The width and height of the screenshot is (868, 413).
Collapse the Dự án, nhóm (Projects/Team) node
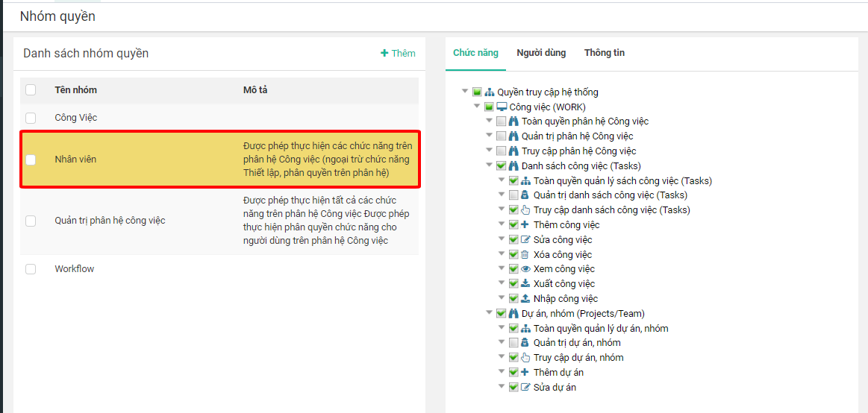click(x=490, y=313)
